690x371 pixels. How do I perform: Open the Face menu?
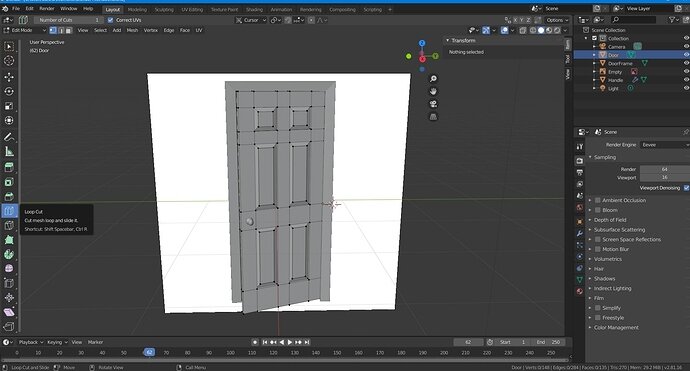point(184,30)
